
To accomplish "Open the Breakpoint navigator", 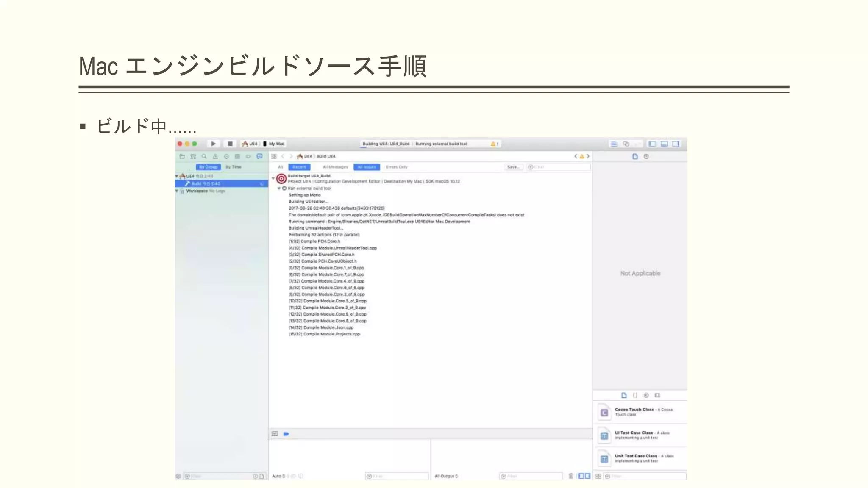I will (x=248, y=156).
